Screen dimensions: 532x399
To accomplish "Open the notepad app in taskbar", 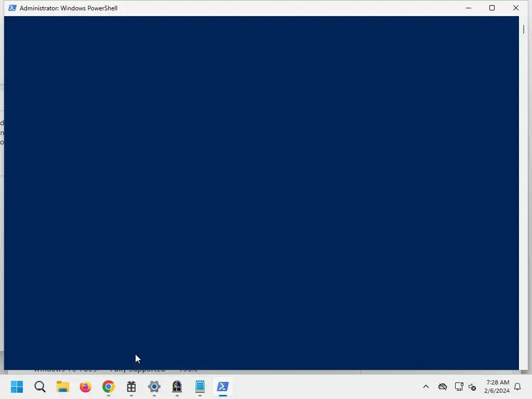I will point(200,387).
